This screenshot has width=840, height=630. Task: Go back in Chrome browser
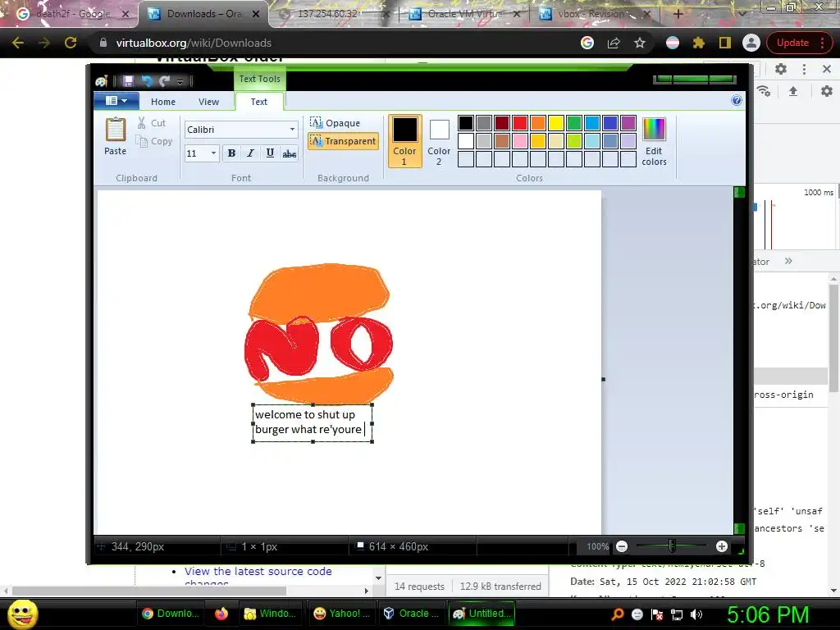[18, 43]
